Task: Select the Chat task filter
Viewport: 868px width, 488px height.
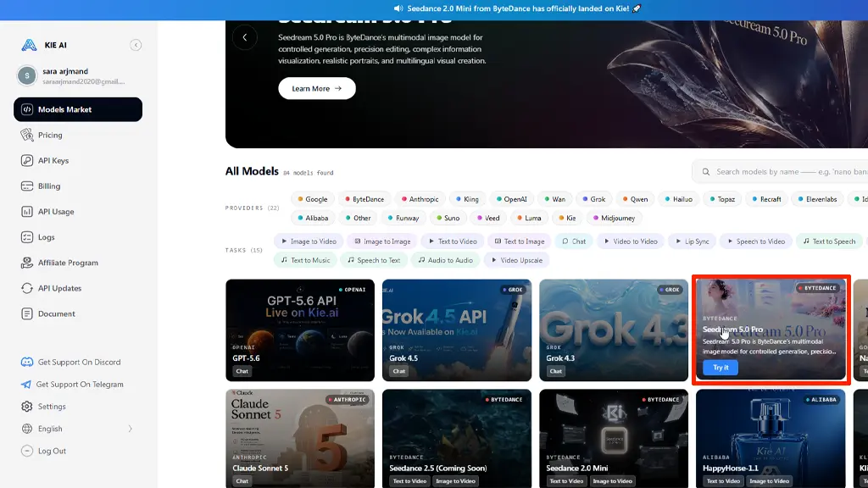Action: [x=574, y=241]
